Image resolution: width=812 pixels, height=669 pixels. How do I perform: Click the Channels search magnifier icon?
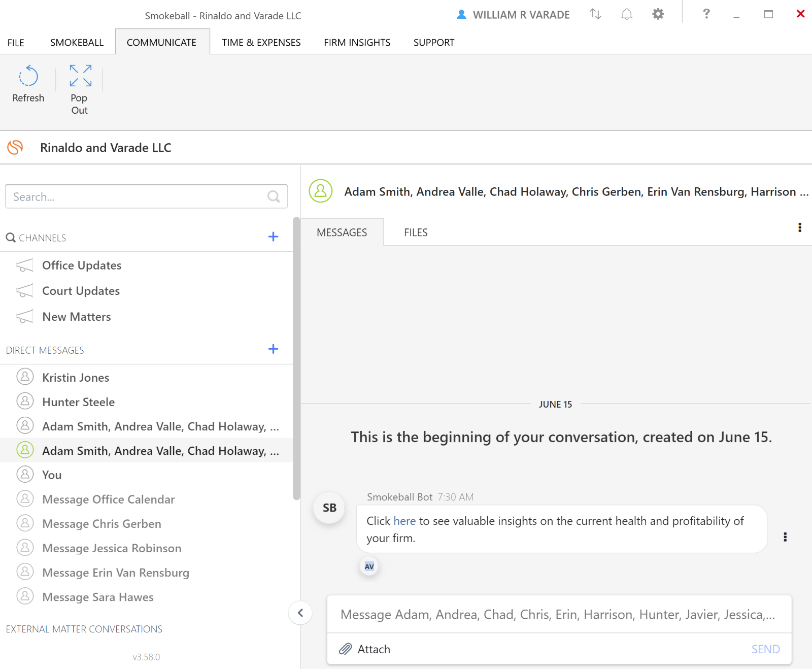pyautogui.click(x=11, y=237)
